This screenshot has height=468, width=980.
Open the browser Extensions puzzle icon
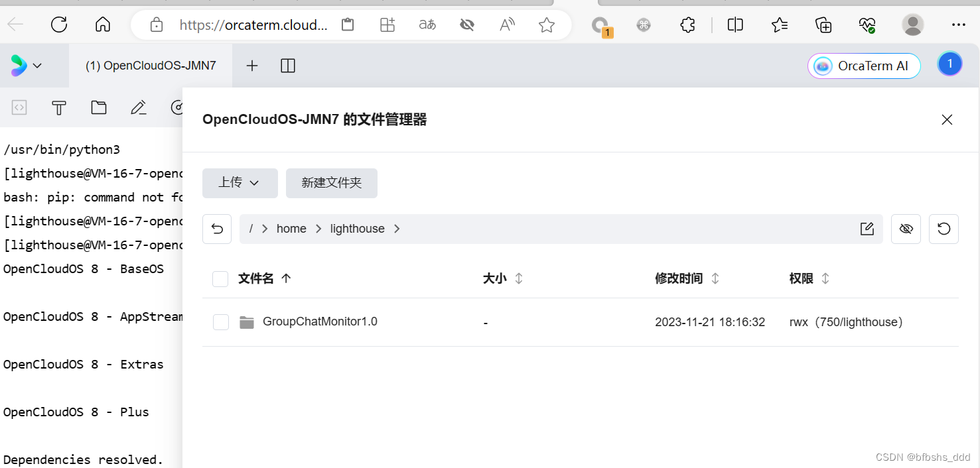click(688, 25)
